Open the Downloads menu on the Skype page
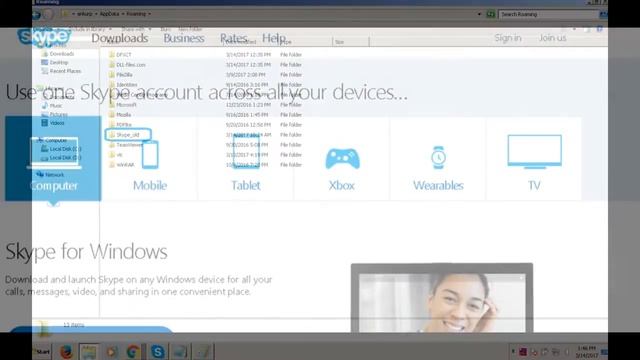This screenshot has height=360, width=640. click(x=120, y=38)
